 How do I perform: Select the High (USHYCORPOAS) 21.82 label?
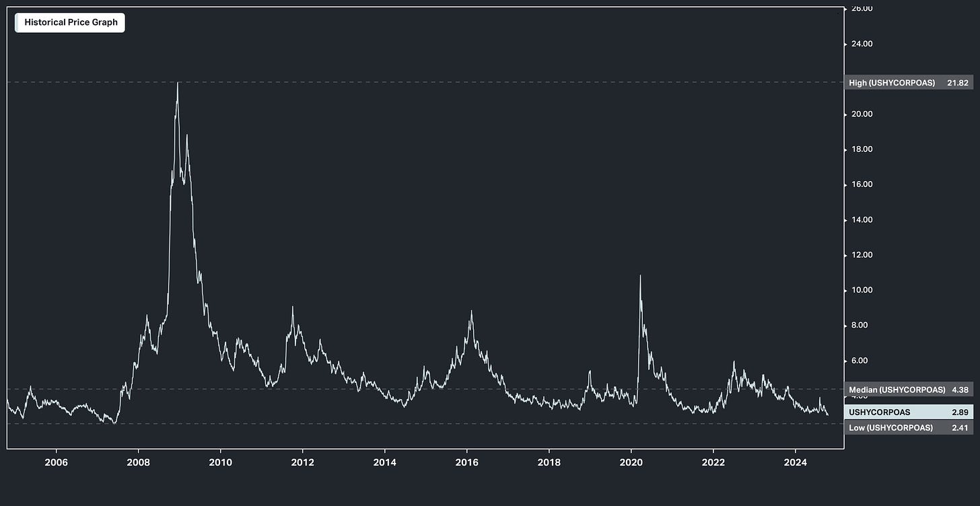coord(908,83)
